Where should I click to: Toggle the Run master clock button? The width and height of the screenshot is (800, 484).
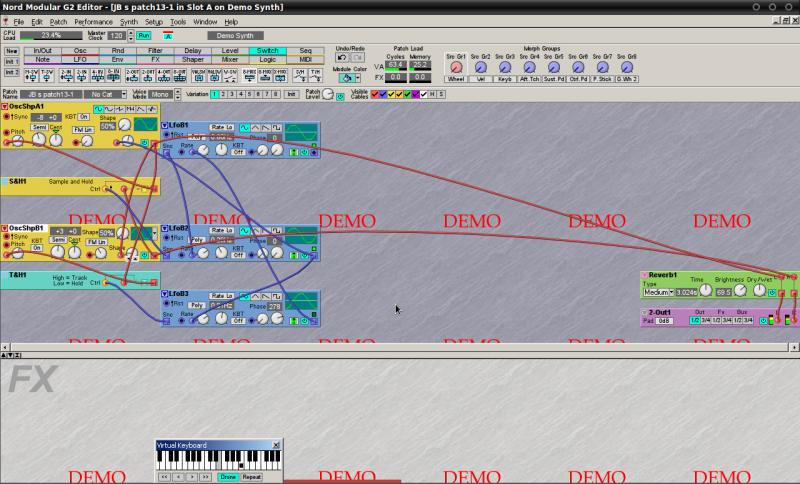[144, 36]
